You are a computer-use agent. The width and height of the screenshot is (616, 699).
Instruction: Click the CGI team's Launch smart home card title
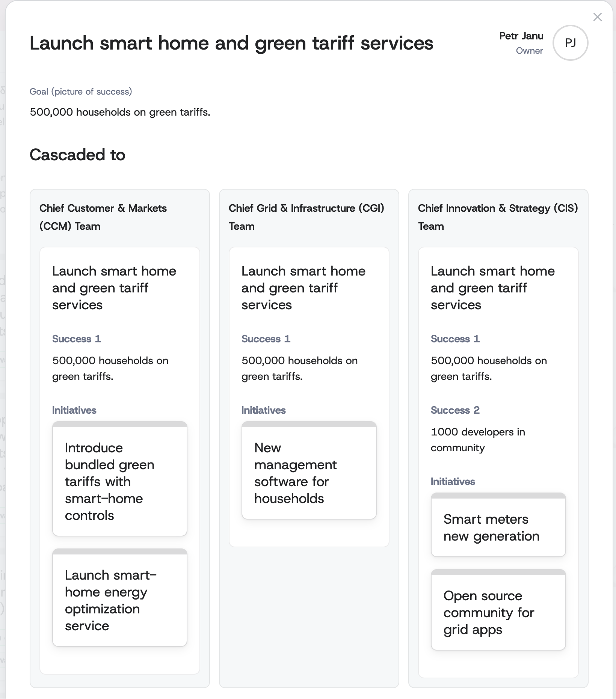tap(303, 288)
